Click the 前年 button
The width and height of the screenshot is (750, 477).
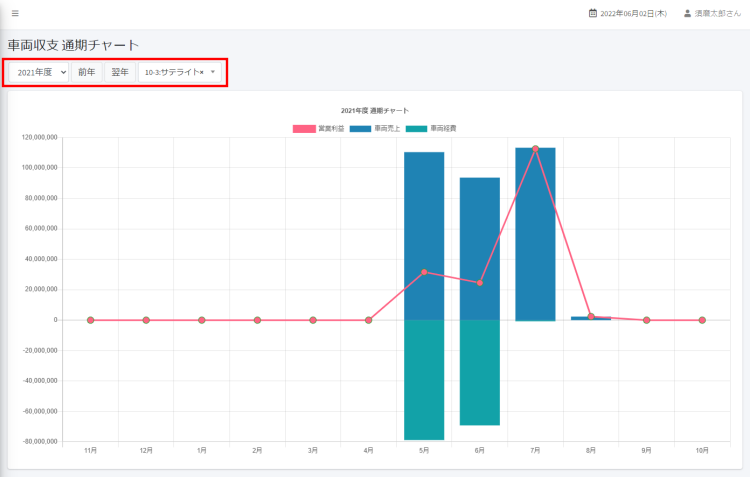[87, 73]
